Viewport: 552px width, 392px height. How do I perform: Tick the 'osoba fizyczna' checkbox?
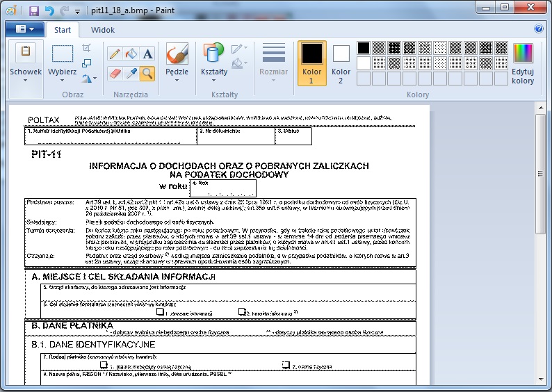[x=286, y=365]
